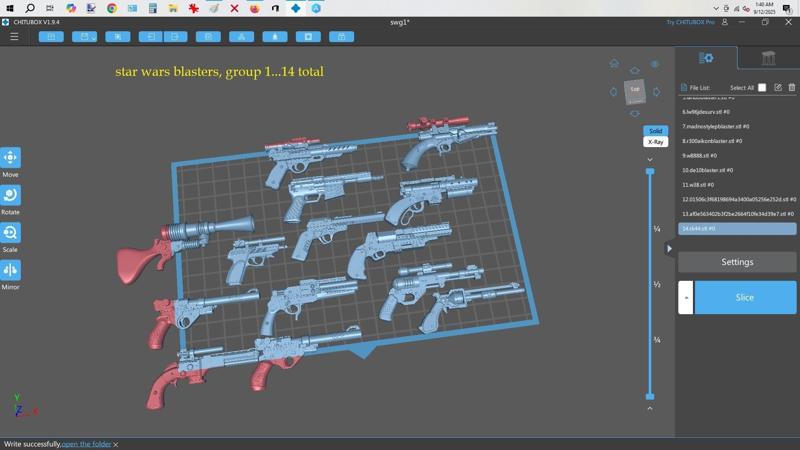This screenshot has height=450, width=800.
Task: Click the Auto Layout toolbar button
Action: (242, 37)
